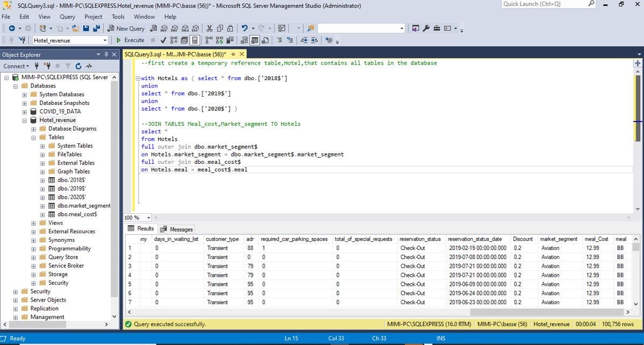Click the Properties wrench icon
The height and width of the screenshot is (345, 644).
click(427, 28)
